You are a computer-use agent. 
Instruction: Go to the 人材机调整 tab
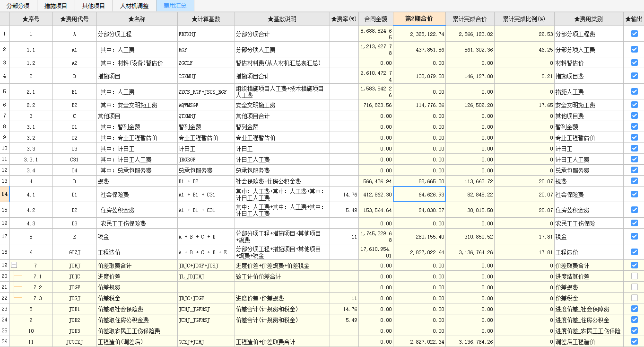click(134, 6)
